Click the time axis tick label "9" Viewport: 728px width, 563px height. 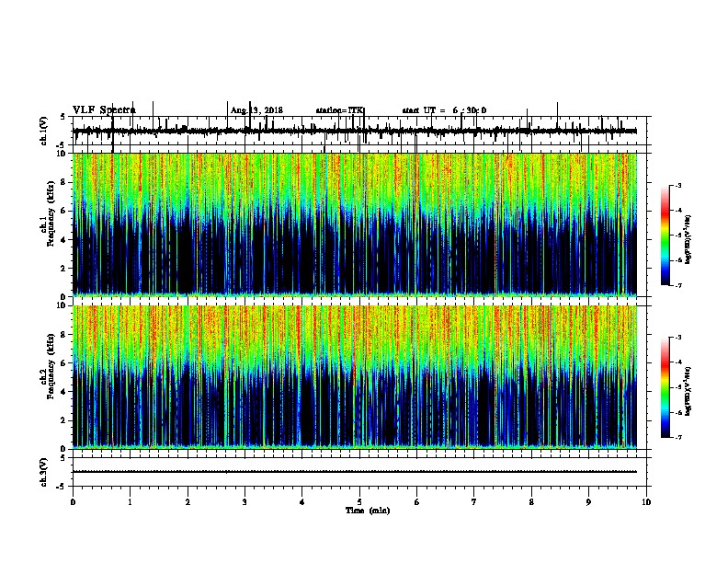[588, 502]
